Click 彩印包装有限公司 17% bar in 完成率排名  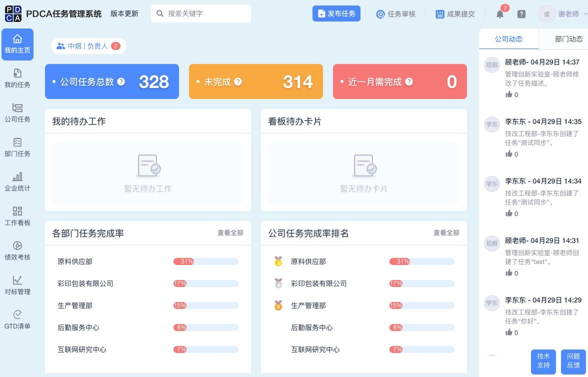422,283
